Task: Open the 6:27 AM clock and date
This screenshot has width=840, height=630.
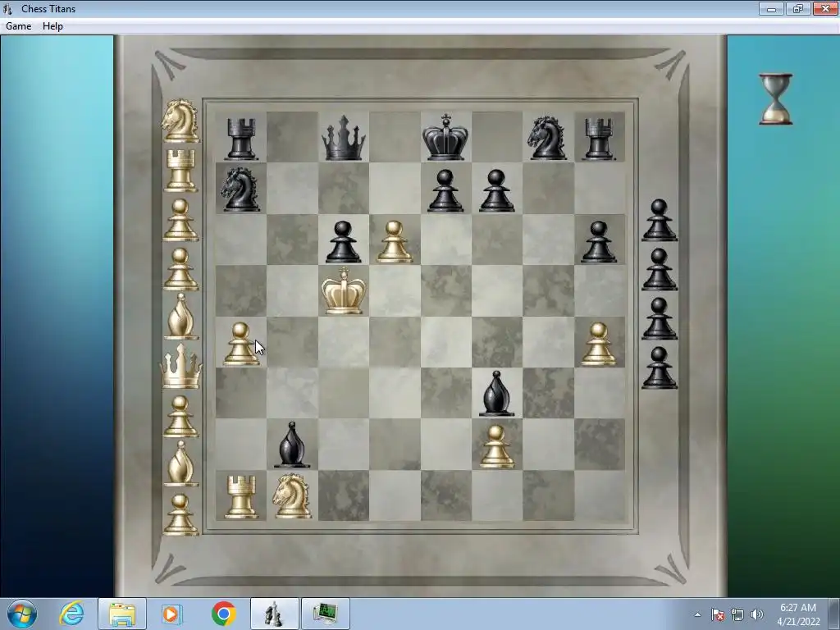Action: 797,614
